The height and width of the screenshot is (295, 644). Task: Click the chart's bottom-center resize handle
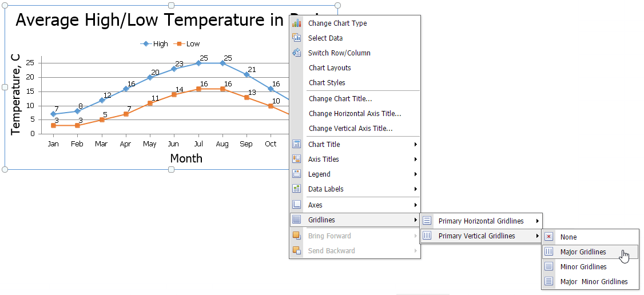point(171,169)
